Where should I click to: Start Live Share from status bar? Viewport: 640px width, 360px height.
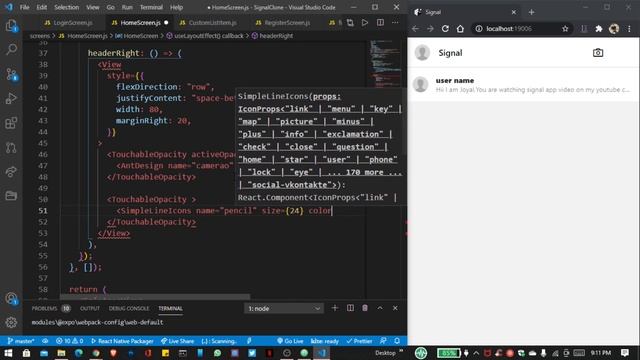point(178,341)
